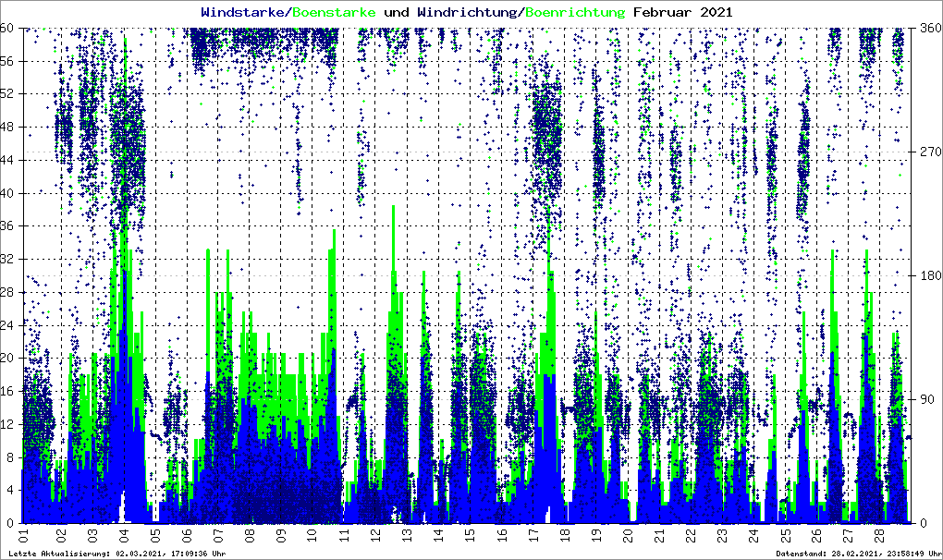This screenshot has width=943, height=560.
Task: Click 'Februar 2021' in the chart title
Action: click(682, 12)
